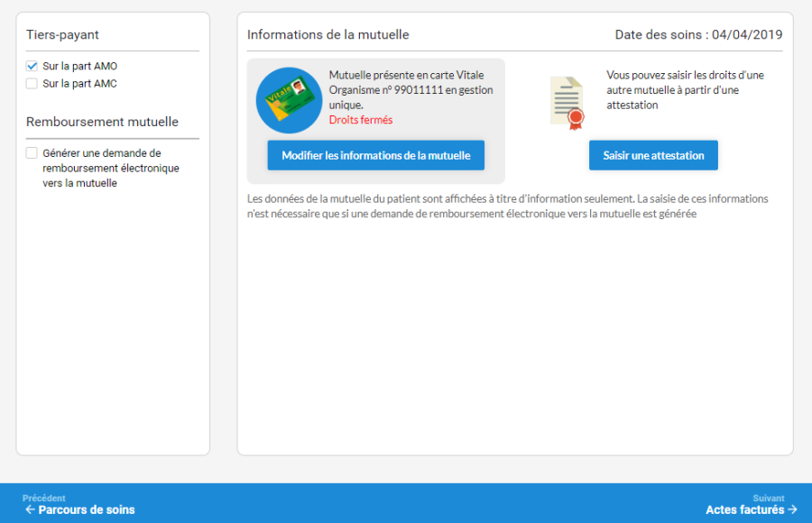Screen dimensions: 812x523
Task: Click the right arrow after Actes facturés
Action: (x=792, y=509)
